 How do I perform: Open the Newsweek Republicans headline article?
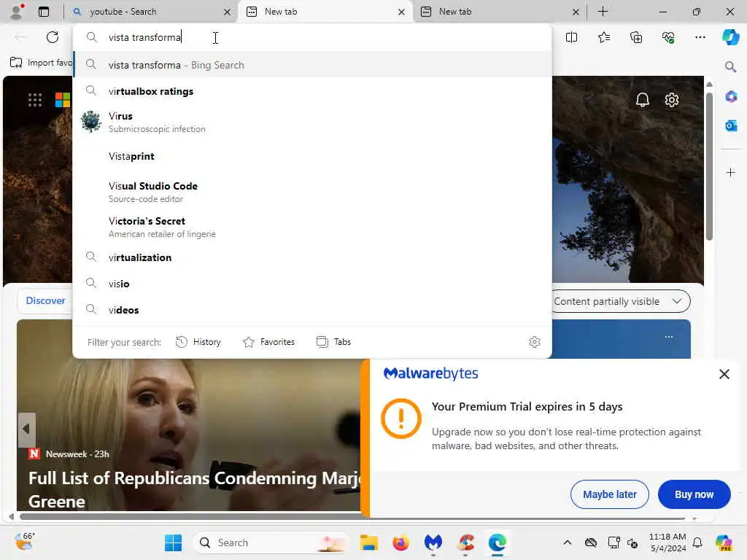coord(194,489)
